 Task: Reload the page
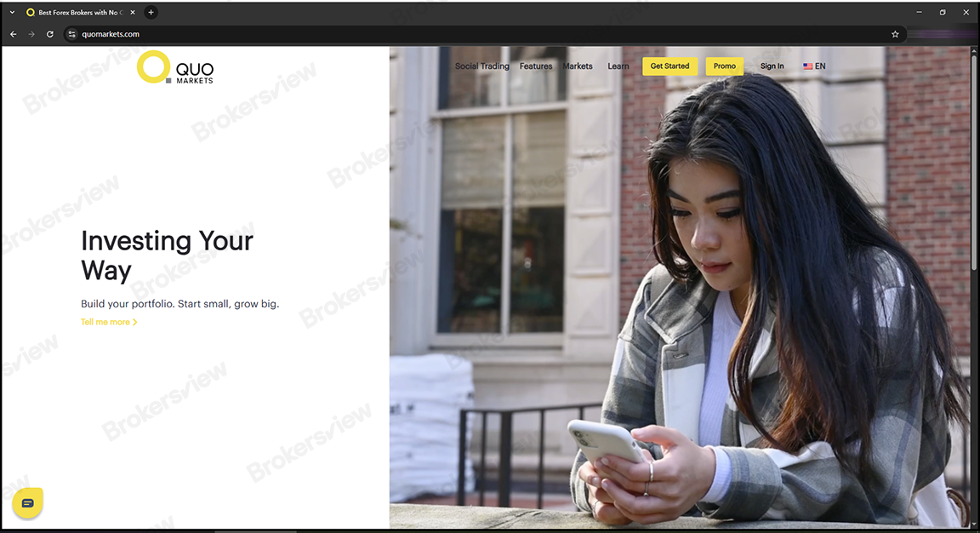coord(50,34)
